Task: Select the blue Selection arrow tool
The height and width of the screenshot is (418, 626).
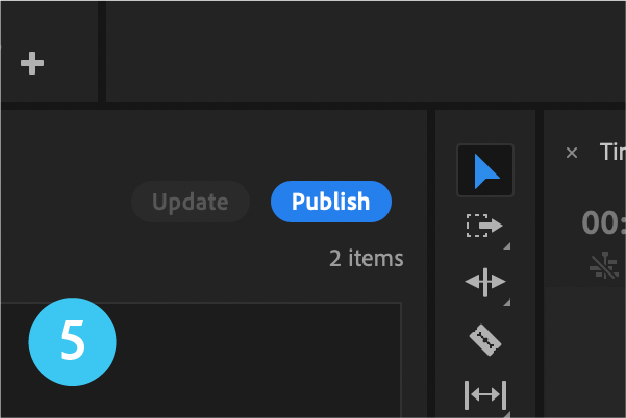Action: [485, 170]
